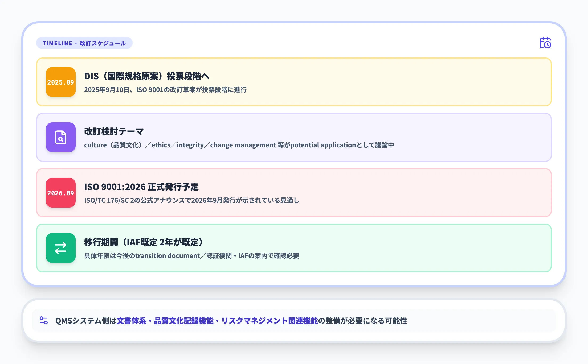Select the red 2026.09 date badge
This screenshot has height=364, width=588.
click(60, 193)
